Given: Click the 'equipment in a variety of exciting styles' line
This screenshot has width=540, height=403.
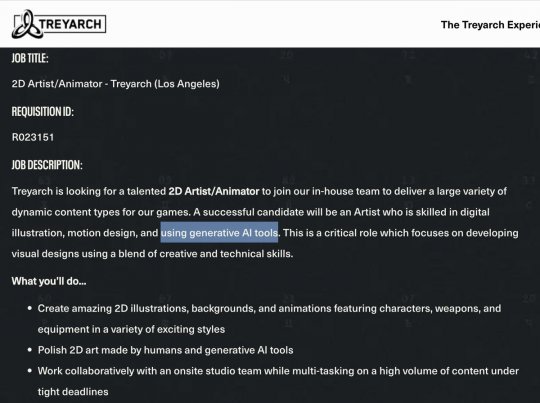Looking at the screenshot, I should (x=131, y=329).
